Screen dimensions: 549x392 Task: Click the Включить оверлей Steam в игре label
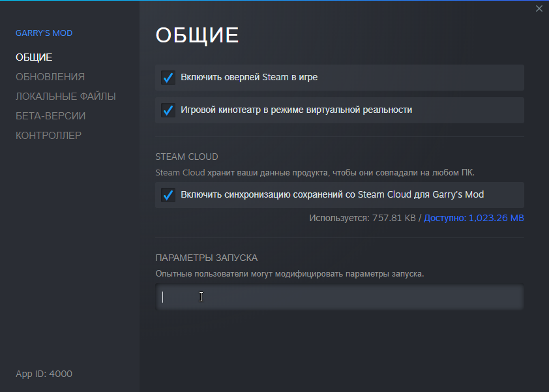click(249, 78)
